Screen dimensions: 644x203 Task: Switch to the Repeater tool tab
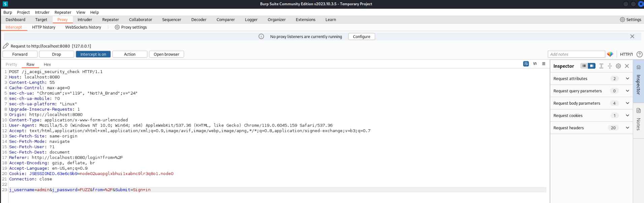110,20
